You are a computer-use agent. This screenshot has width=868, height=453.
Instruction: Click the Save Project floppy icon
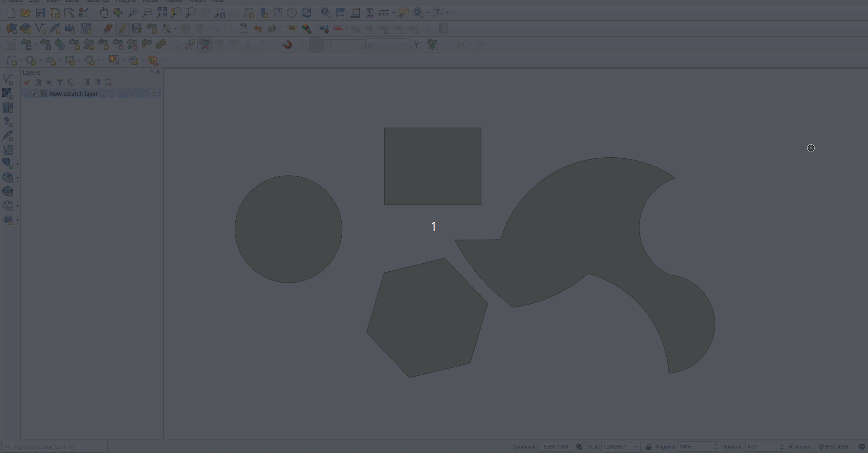tap(40, 13)
